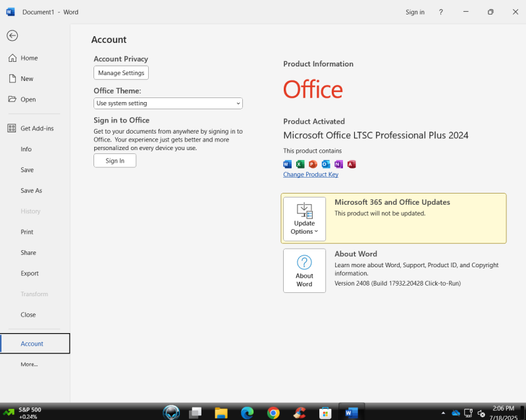Open the Export page
This screenshot has width=526, height=420.
coord(30,273)
